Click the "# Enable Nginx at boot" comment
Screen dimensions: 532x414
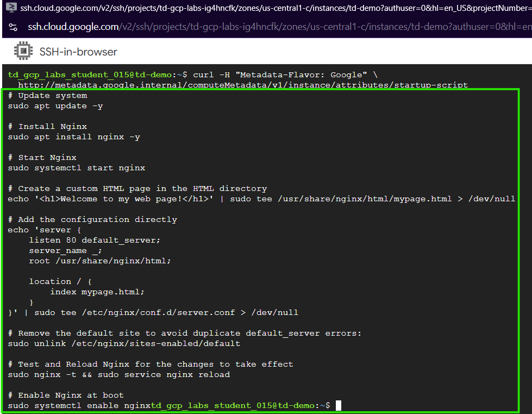66,395
